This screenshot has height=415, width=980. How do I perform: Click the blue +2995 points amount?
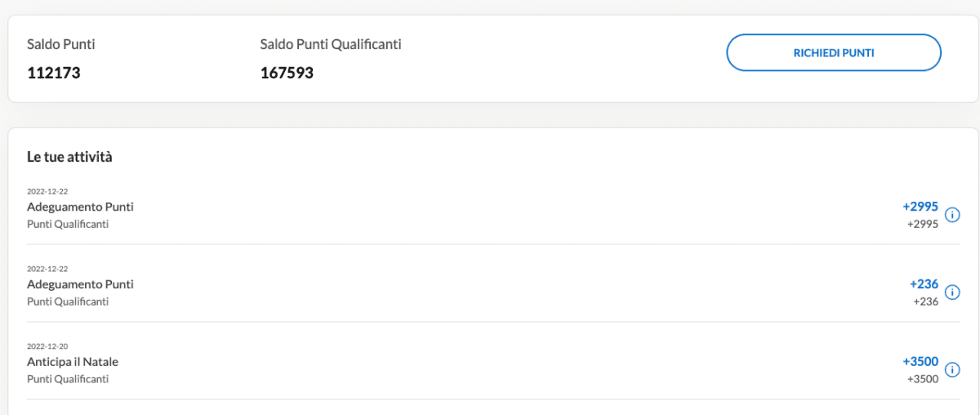click(x=920, y=207)
